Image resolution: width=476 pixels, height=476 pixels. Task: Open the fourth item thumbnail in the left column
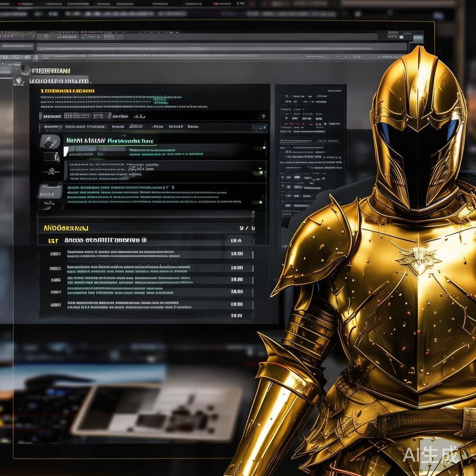tap(49, 190)
